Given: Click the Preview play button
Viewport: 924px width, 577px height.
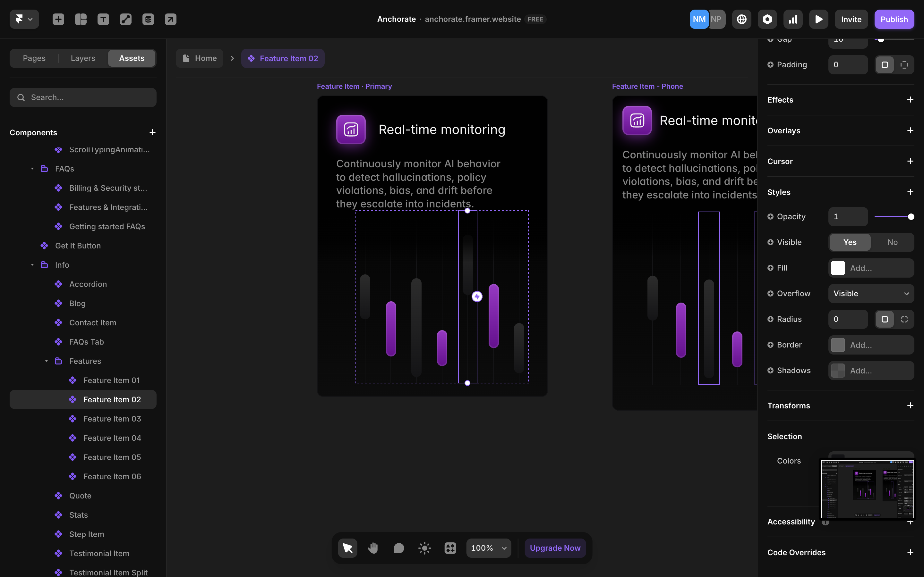Looking at the screenshot, I should pos(818,19).
